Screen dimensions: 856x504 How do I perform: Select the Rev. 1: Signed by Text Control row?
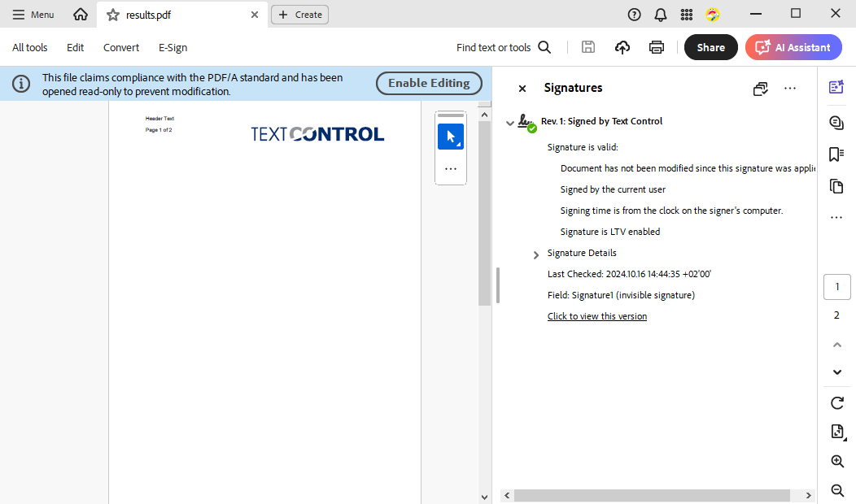point(601,121)
